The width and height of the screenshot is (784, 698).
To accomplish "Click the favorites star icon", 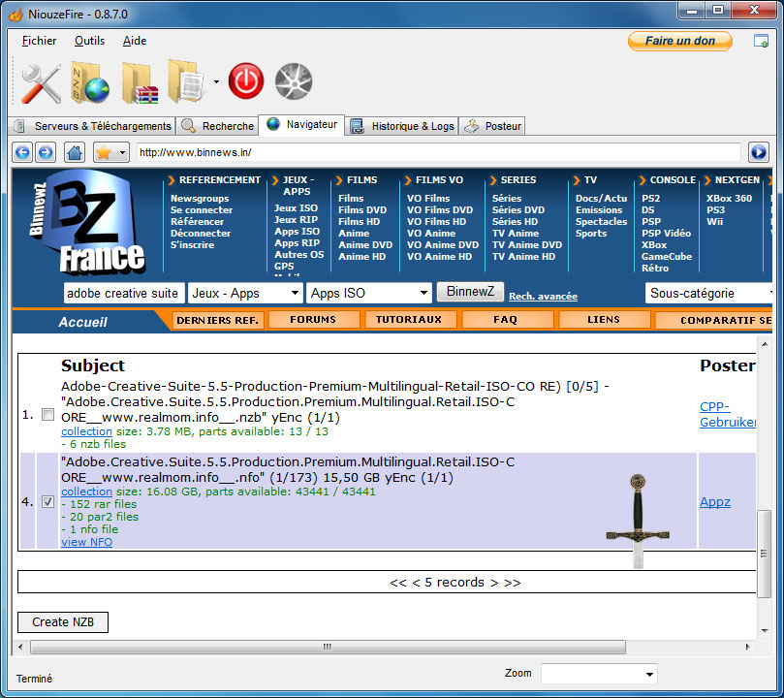I will [x=104, y=152].
